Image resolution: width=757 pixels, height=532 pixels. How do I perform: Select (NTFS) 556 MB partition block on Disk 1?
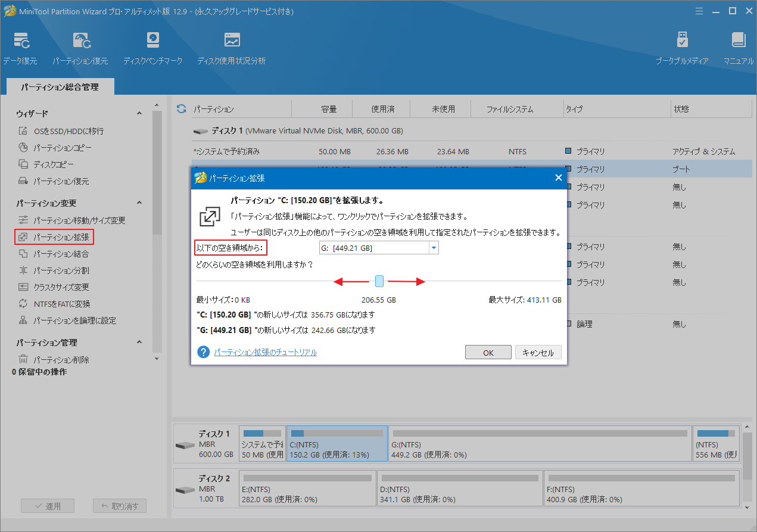pyautogui.click(x=716, y=444)
